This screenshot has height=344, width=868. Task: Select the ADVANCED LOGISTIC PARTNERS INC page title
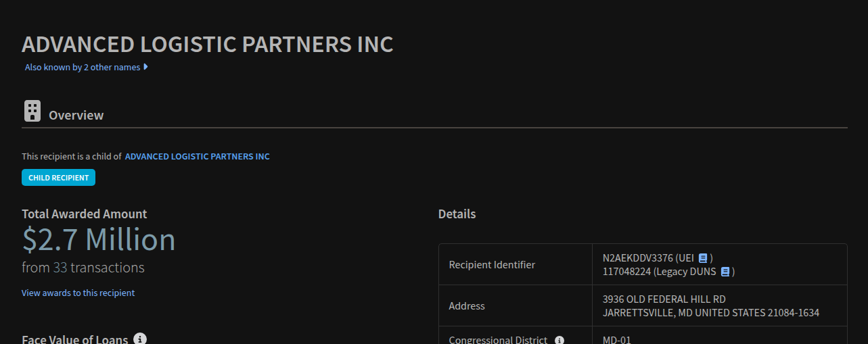[207, 45]
